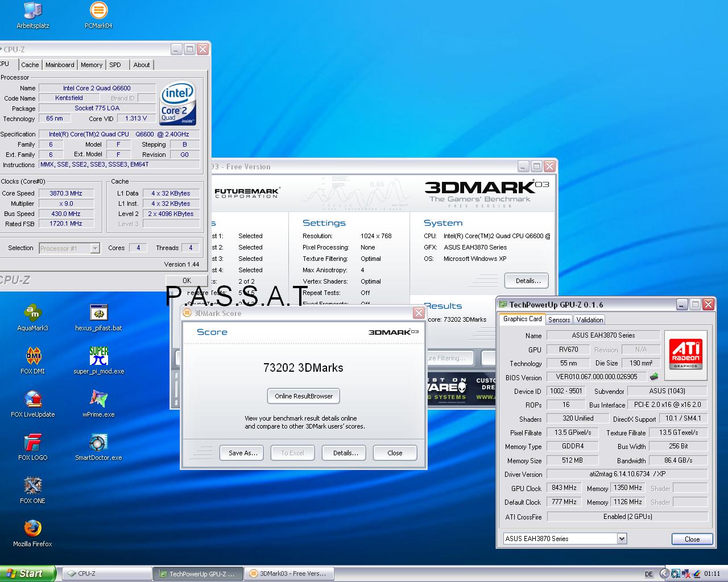
Task: Click Close in the 3DMark Score dialog
Action: [395, 453]
